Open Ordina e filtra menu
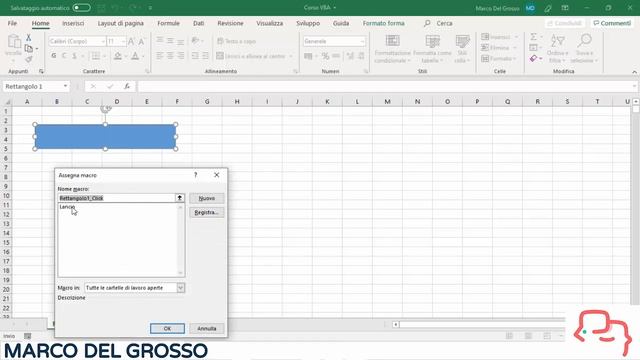 [x=558, y=49]
